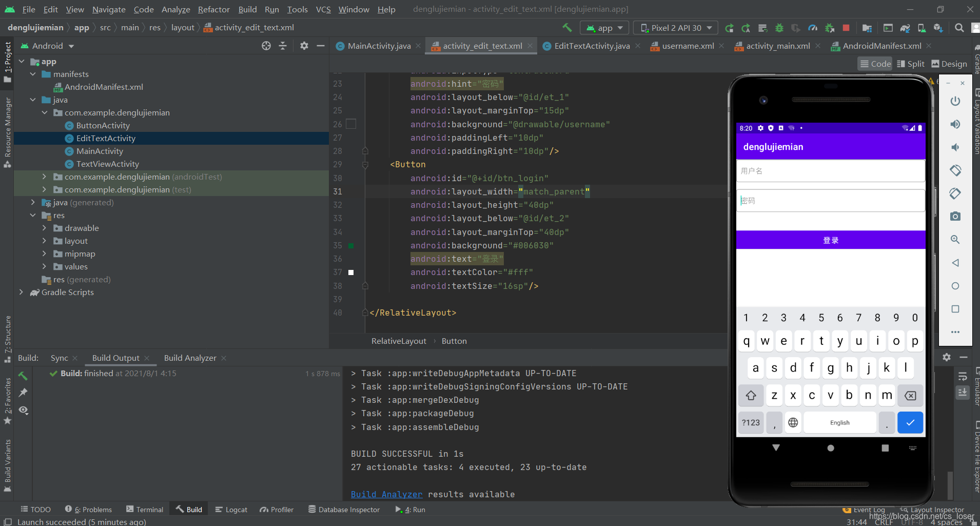Screen dimensions: 980x526
Task: Expand the layout folder in res
Action: pyautogui.click(x=44, y=241)
